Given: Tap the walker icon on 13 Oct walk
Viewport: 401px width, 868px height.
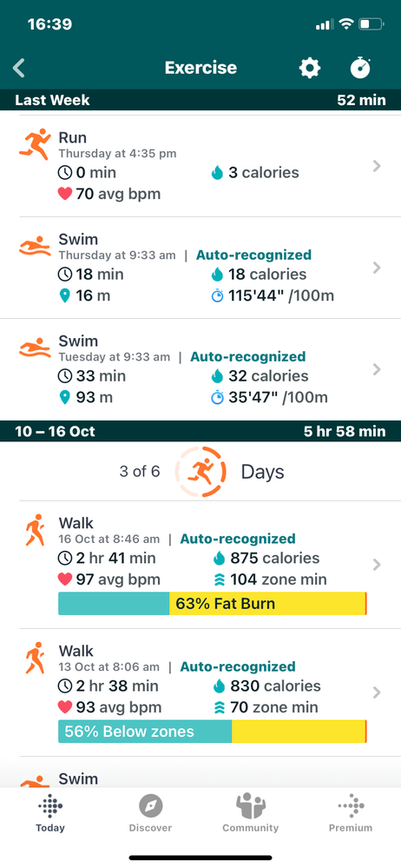Looking at the screenshot, I should tap(35, 659).
